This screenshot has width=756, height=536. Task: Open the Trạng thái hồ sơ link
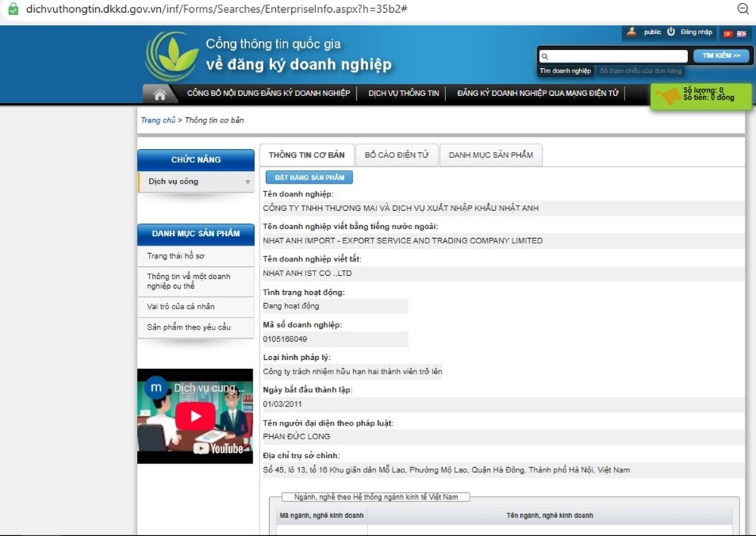tap(176, 256)
